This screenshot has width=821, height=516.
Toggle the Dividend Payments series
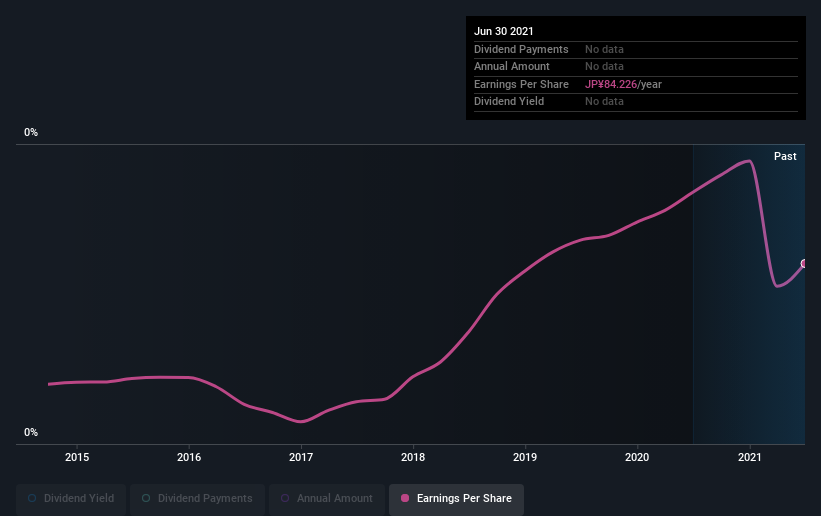click(x=197, y=498)
